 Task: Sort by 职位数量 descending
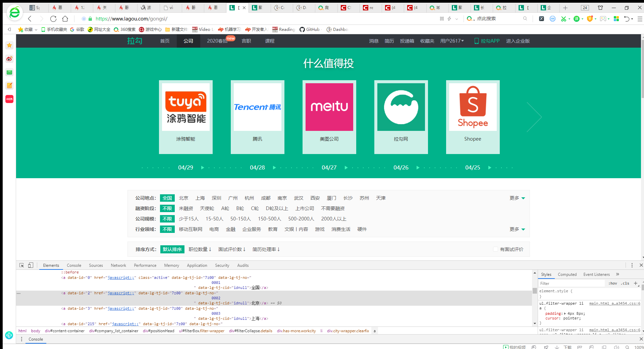point(200,249)
